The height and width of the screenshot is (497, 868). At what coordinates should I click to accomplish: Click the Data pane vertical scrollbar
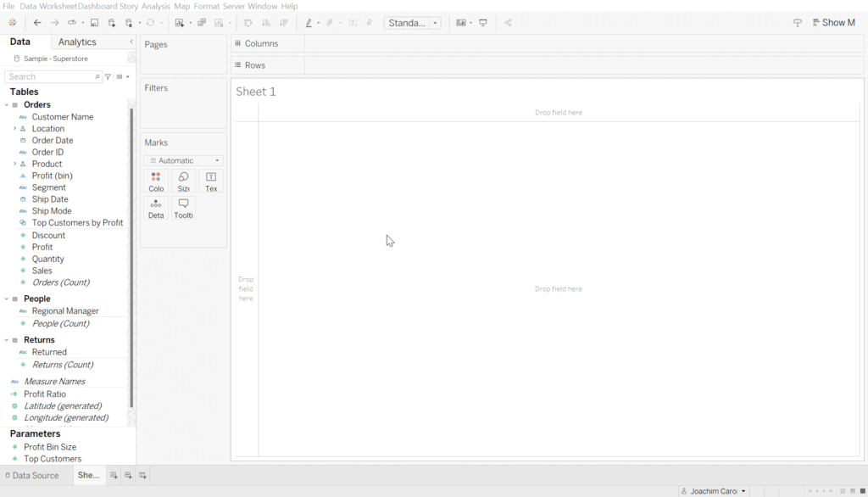click(x=131, y=258)
